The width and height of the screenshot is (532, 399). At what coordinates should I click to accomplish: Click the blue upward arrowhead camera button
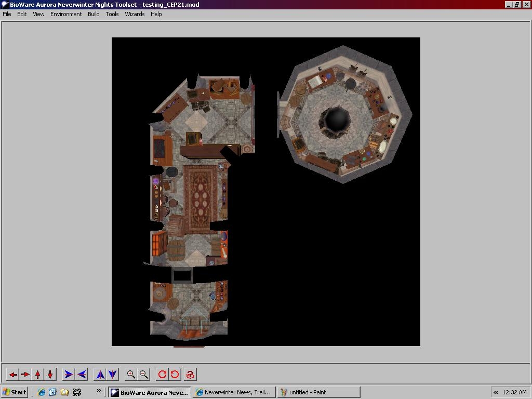point(100,374)
